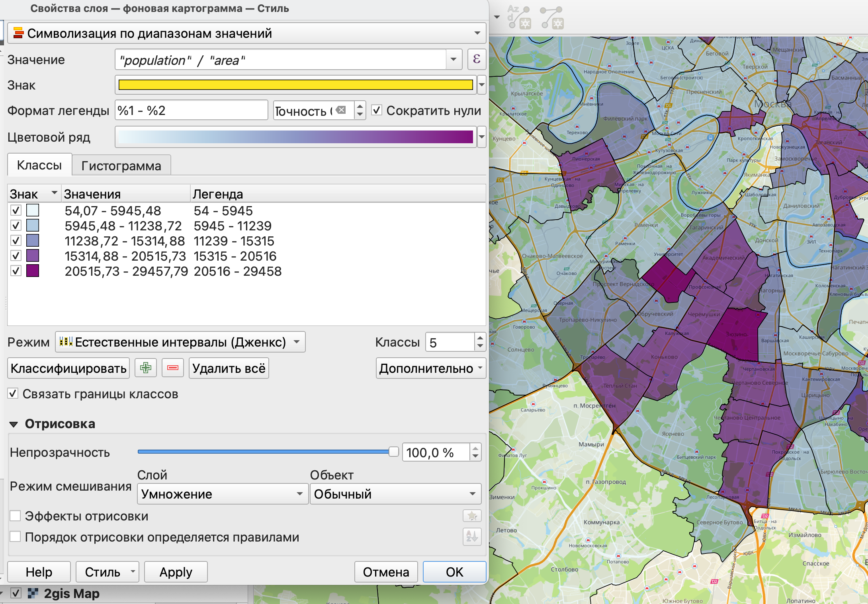Click the red minus delete class button
Screen dimensions: 868x604
(x=173, y=368)
